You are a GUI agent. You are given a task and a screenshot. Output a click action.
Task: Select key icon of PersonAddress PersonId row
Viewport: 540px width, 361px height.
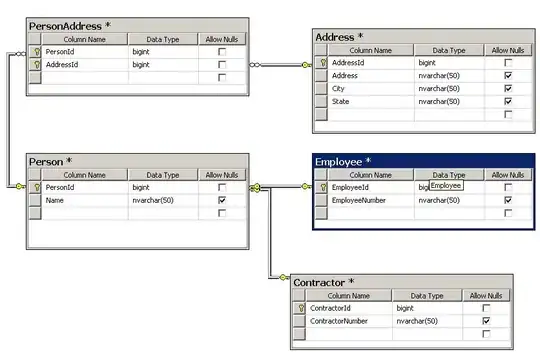[x=37, y=52]
